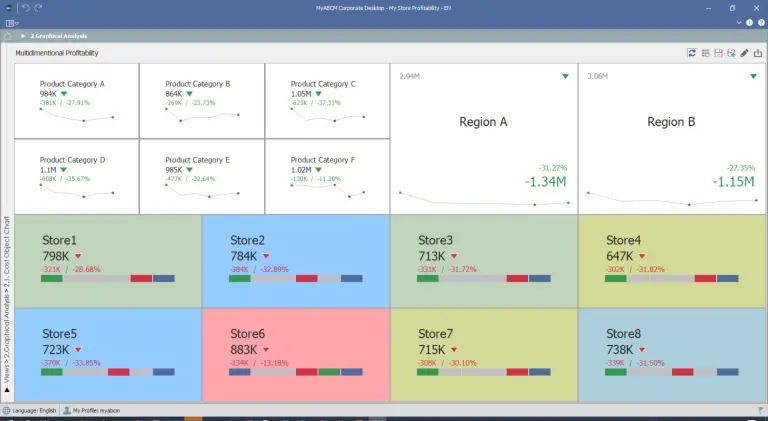Select the pink Store6 tile
The image size is (768, 421).
tap(295, 354)
